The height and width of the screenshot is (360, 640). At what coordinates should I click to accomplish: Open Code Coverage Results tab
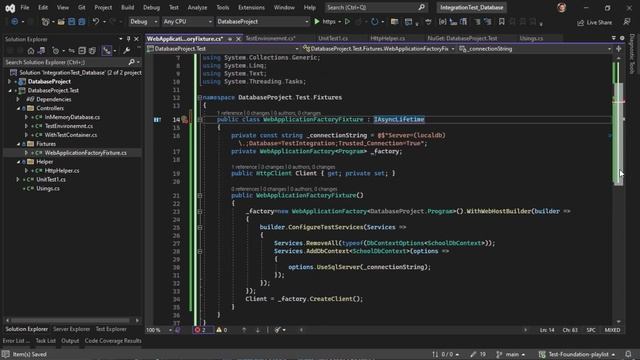pyautogui.click(x=113, y=341)
